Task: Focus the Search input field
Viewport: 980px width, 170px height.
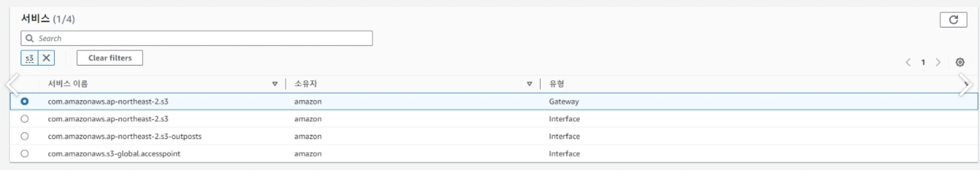Action: tap(197, 39)
